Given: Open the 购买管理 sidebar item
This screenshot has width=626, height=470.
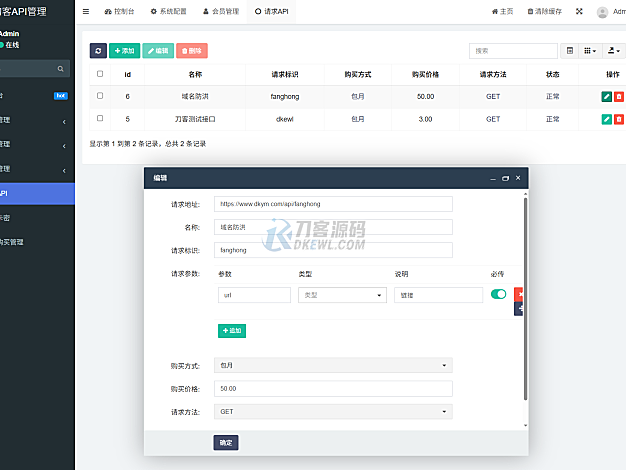Looking at the screenshot, I should [37, 242].
